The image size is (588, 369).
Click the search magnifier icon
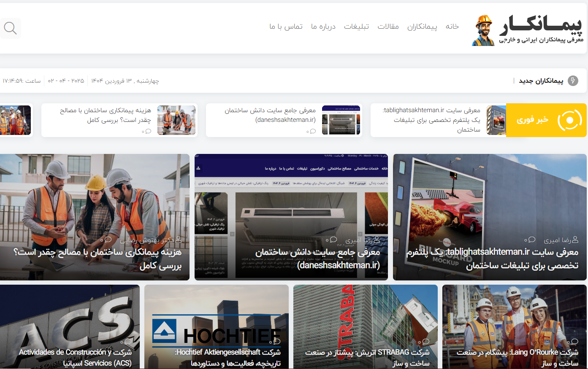[x=10, y=28]
